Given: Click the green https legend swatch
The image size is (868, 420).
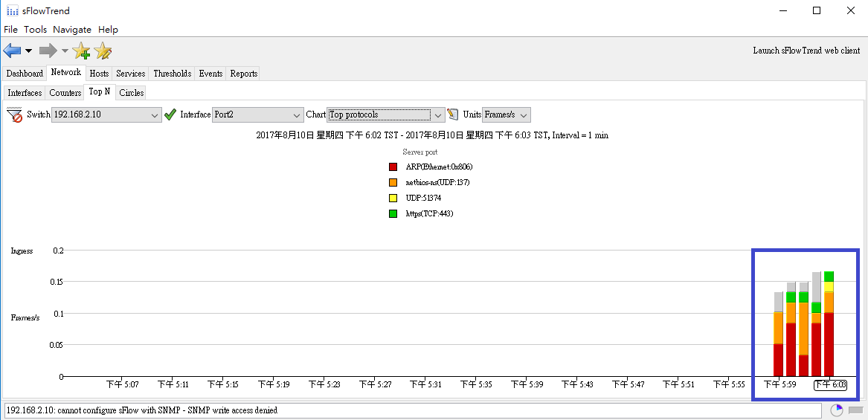Looking at the screenshot, I should (393, 213).
